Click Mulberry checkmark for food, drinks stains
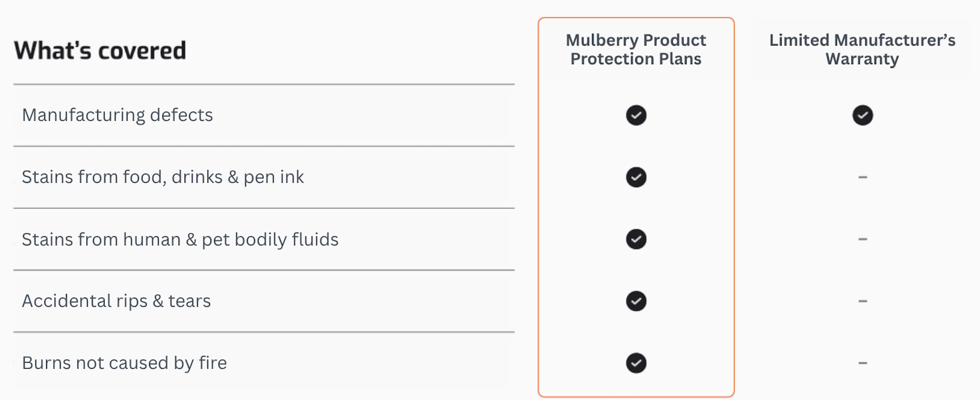980x400 pixels. click(636, 177)
